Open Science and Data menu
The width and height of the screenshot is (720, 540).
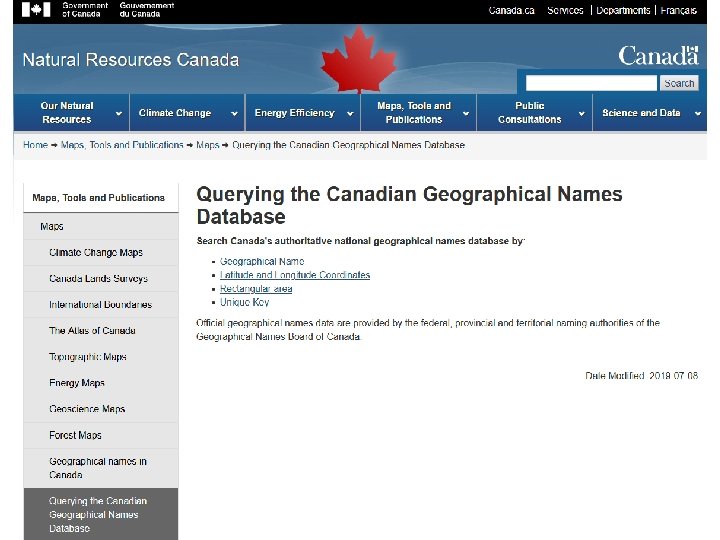650,112
